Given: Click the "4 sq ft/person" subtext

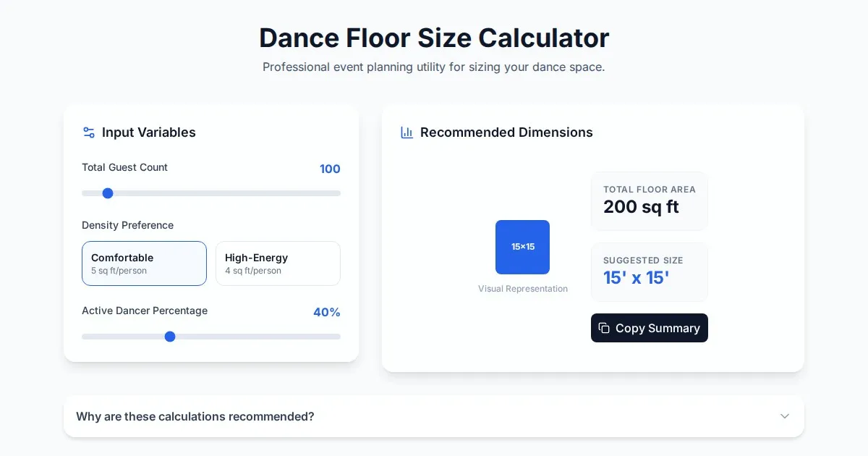Looking at the screenshot, I should [x=253, y=271].
